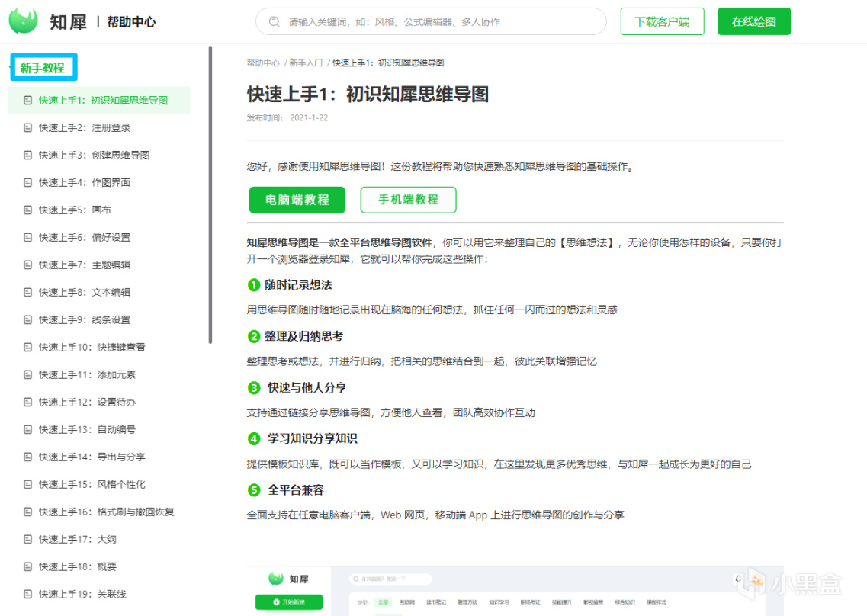Click document icon beside 快速上手1:初识知犀思维导图
This screenshot has width=867, height=616.
pos(27,100)
